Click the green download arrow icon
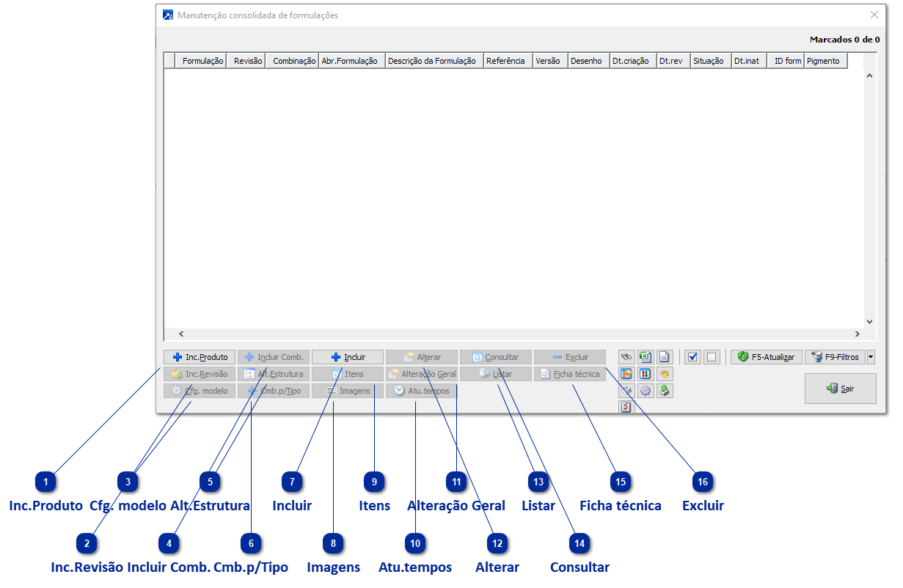The width and height of the screenshot is (903, 588). [664, 391]
